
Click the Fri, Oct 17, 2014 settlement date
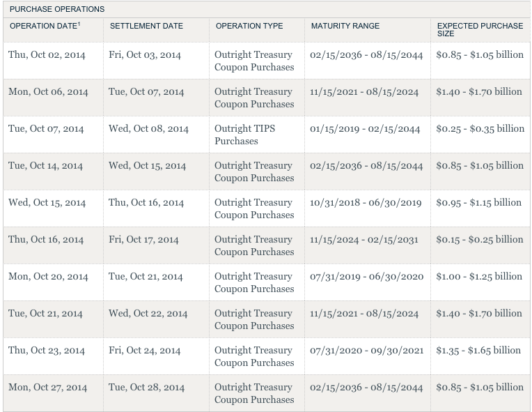[x=143, y=240]
